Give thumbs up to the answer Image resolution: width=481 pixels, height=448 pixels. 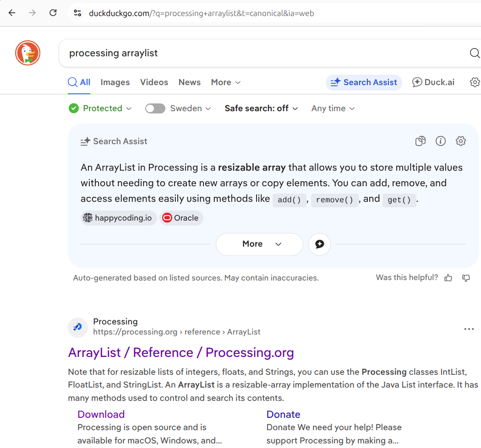448,278
